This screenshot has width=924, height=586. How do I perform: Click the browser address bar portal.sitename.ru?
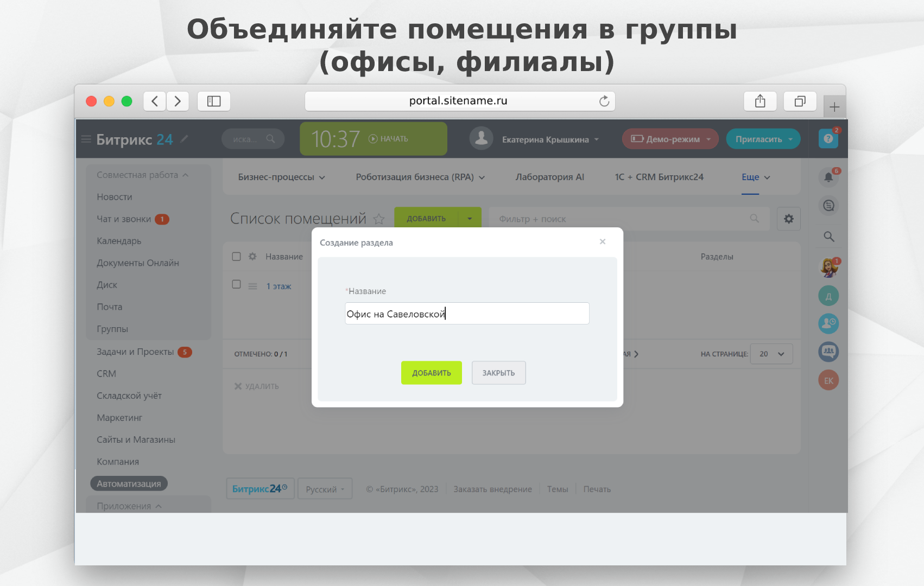[x=459, y=101]
